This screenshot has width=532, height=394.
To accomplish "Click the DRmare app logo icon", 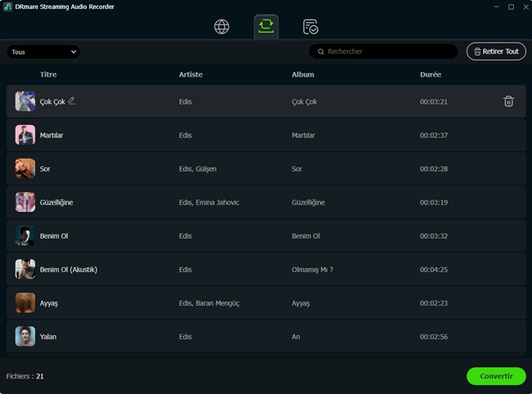I will (7, 7).
